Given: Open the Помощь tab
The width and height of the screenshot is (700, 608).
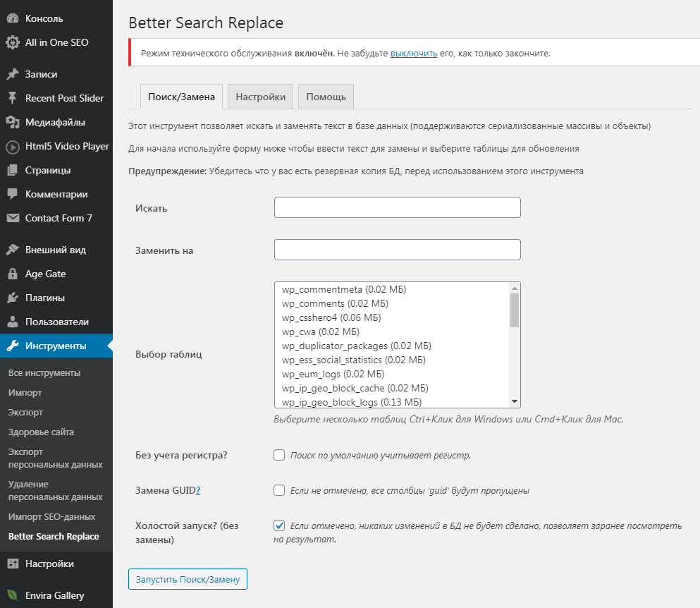Looking at the screenshot, I should [326, 97].
